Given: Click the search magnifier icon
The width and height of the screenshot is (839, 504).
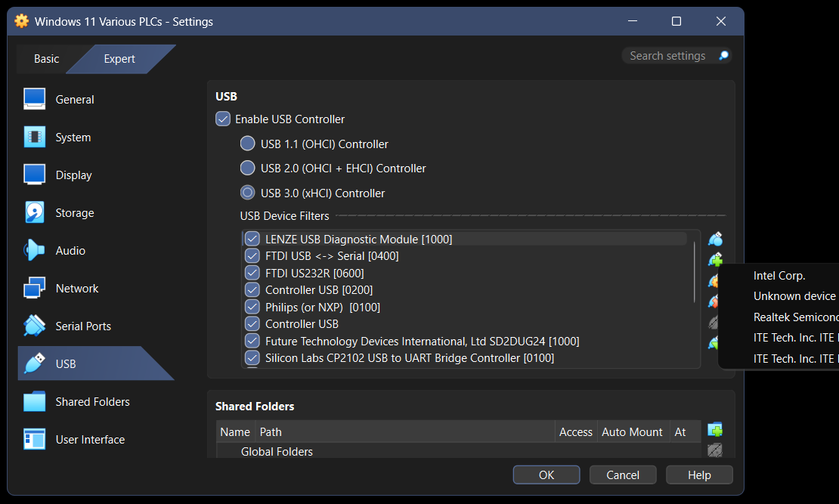Looking at the screenshot, I should 723,56.
